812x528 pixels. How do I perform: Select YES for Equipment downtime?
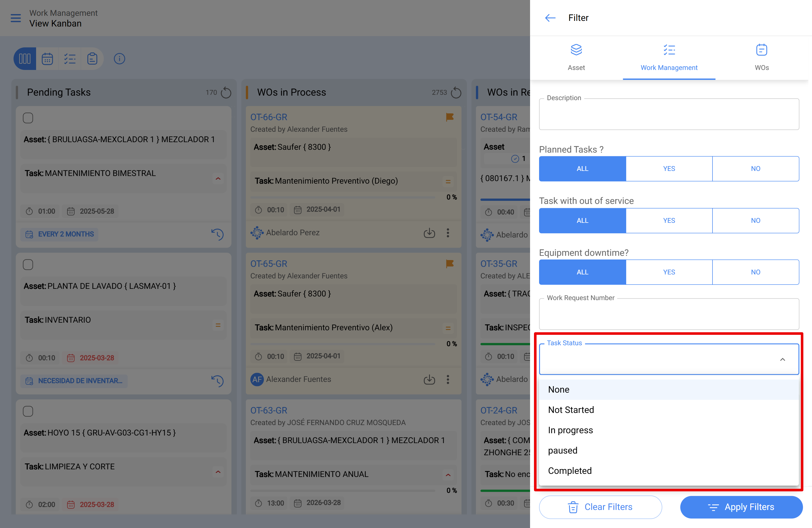click(669, 272)
